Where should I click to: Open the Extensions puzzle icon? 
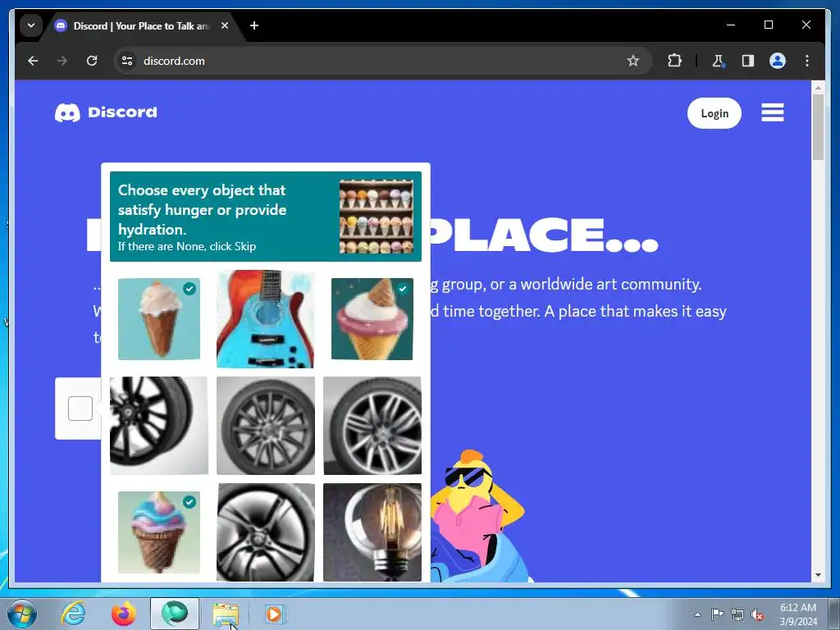coord(674,61)
